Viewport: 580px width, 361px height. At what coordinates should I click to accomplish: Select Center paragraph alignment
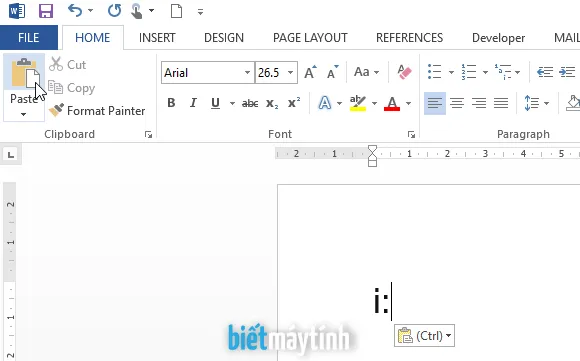tap(457, 103)
